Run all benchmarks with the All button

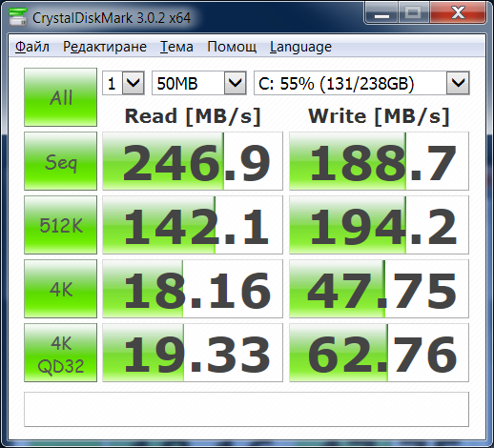coord(60,97)
